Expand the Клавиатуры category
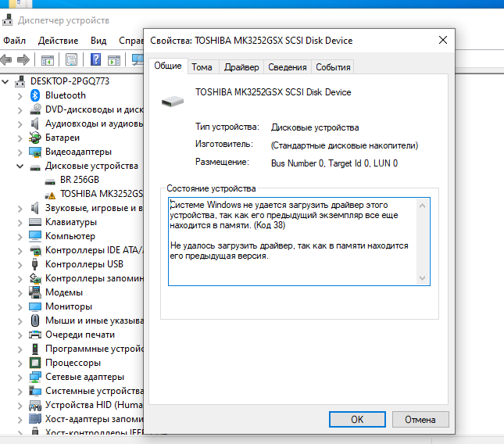The height and width of the screenshot is (444, 504). point(20,223)
